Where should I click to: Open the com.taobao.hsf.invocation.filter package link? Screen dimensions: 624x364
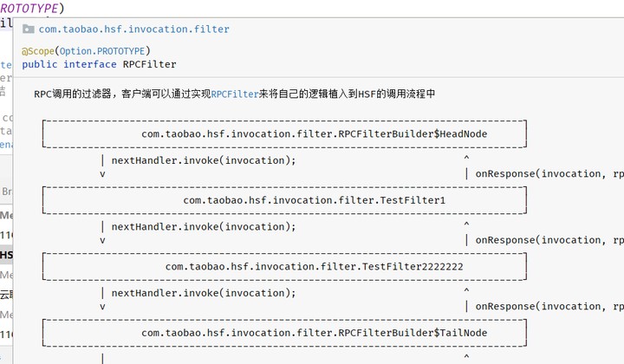click(133, 29)
